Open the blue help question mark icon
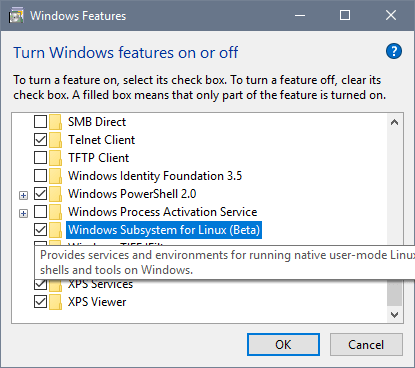Image resolution: width=415 pixels, height=368 pixels. tap(394, 51)
